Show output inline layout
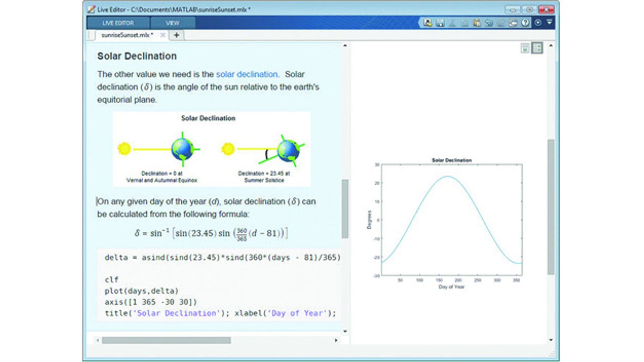Image resolution: width=644 pixels, height=362 pixels. [525, 48]
